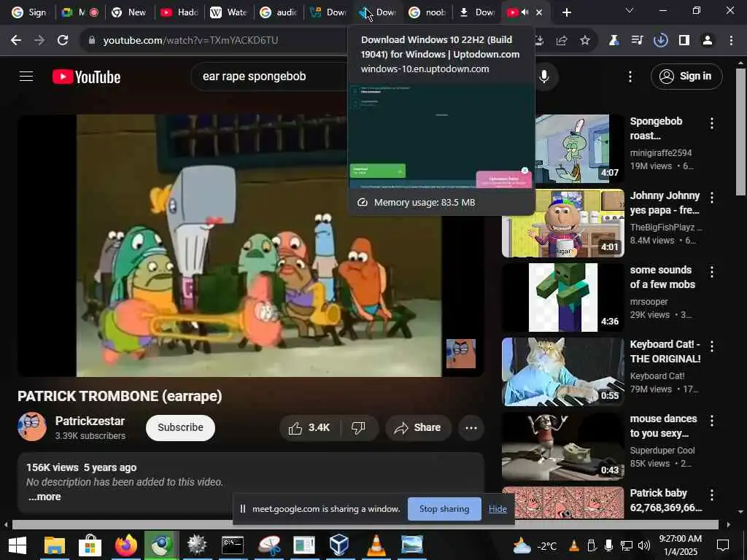Viewport: 747px width, 560px height.
Task: Dislike the video with the thumbs down
Action: 358,427
